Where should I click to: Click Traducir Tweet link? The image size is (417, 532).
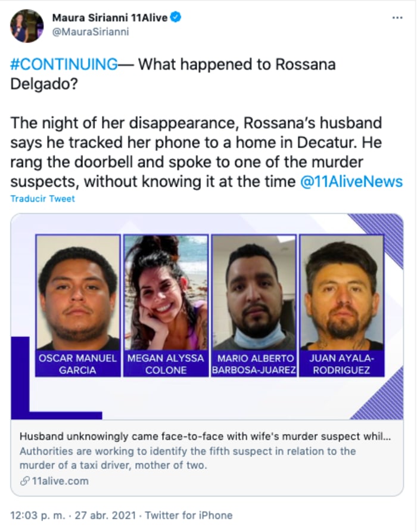tap(42, 199)
